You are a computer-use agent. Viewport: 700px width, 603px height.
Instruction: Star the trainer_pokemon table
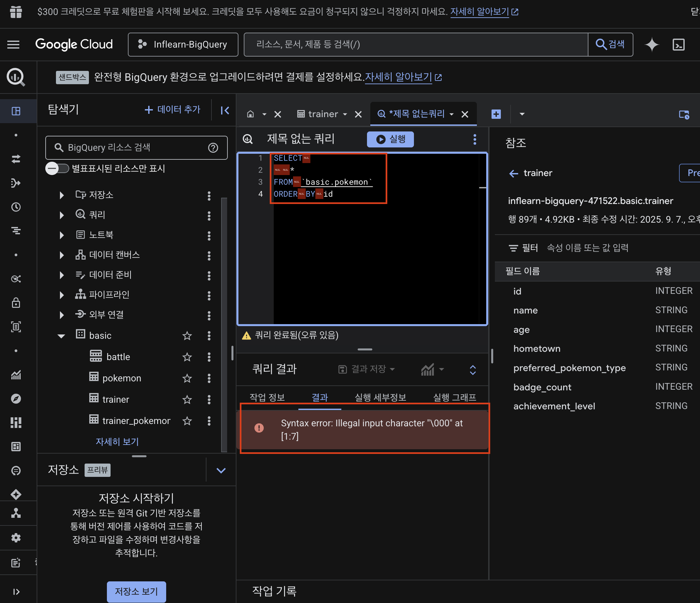pyautogui.click(x=187, y=421)
